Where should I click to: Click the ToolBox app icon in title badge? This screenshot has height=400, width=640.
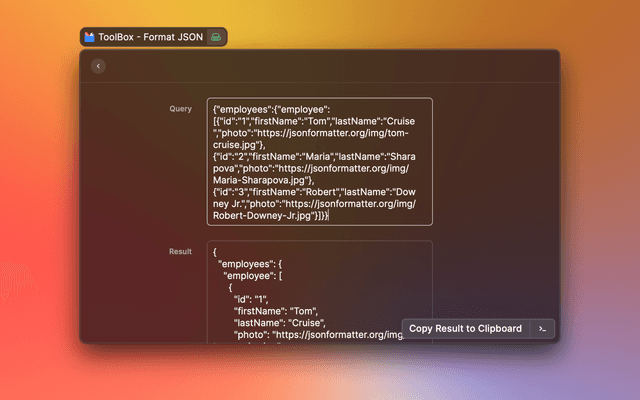[89, 37]
